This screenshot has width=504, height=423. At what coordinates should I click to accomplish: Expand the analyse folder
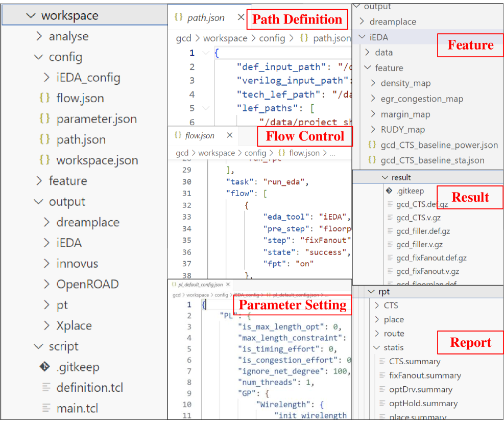39,36
